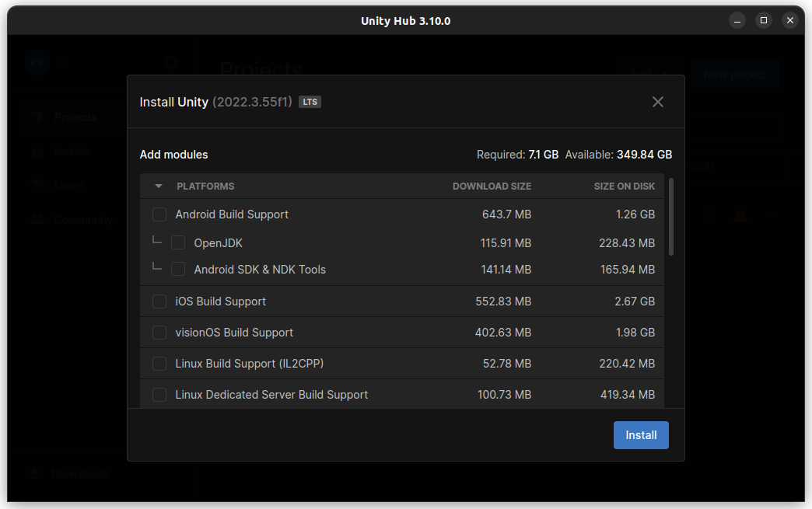This screenshot has width=812, height=509.
Task: Check the Android Build Support checkbox
Action: (159, 214)
